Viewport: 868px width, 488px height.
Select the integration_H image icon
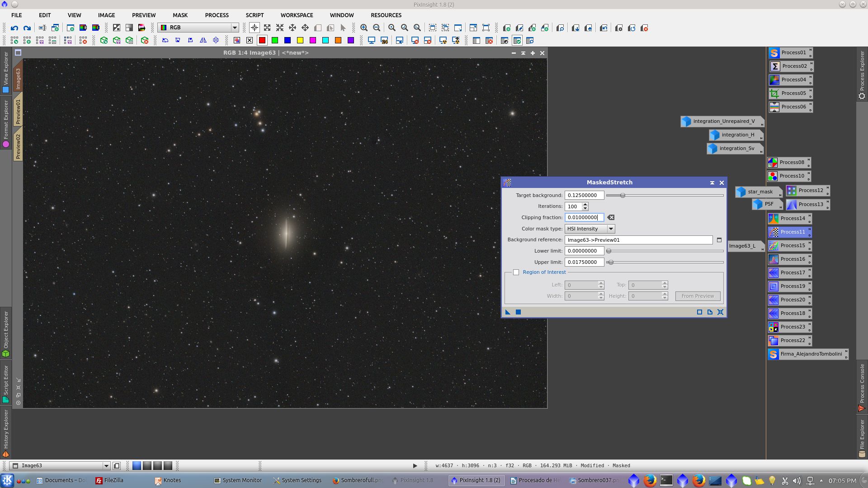pyautogui.click(x=736, y=135)
